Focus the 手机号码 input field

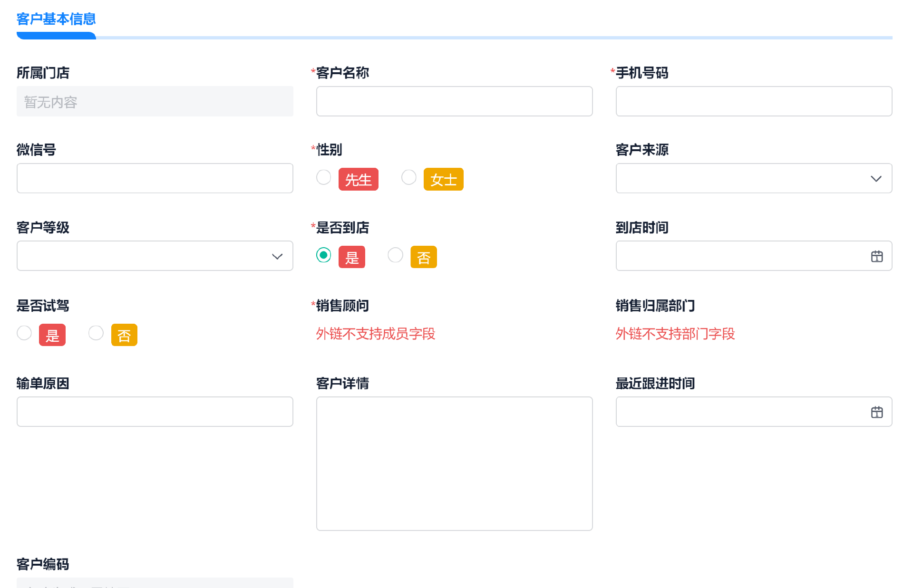(754, 101)
